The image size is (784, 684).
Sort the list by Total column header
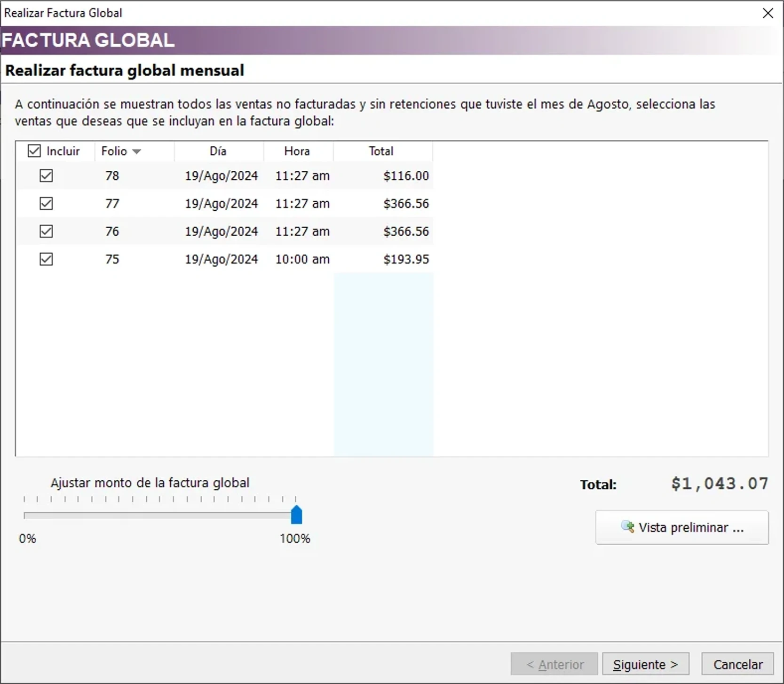click(381, 151)
